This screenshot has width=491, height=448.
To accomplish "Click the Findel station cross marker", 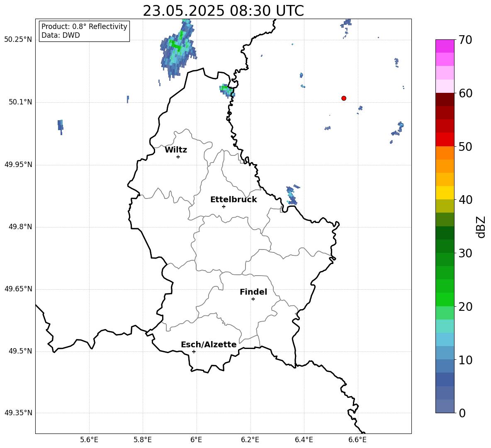I will (253, 299).
